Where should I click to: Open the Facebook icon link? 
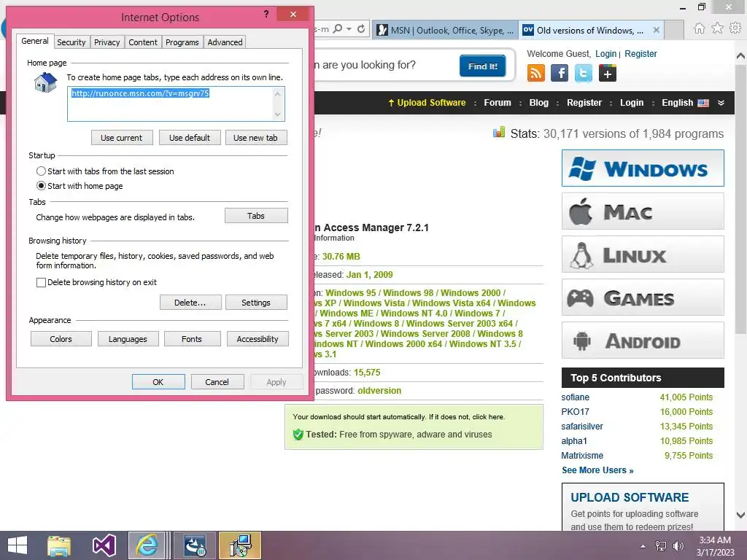click(560, 74)
